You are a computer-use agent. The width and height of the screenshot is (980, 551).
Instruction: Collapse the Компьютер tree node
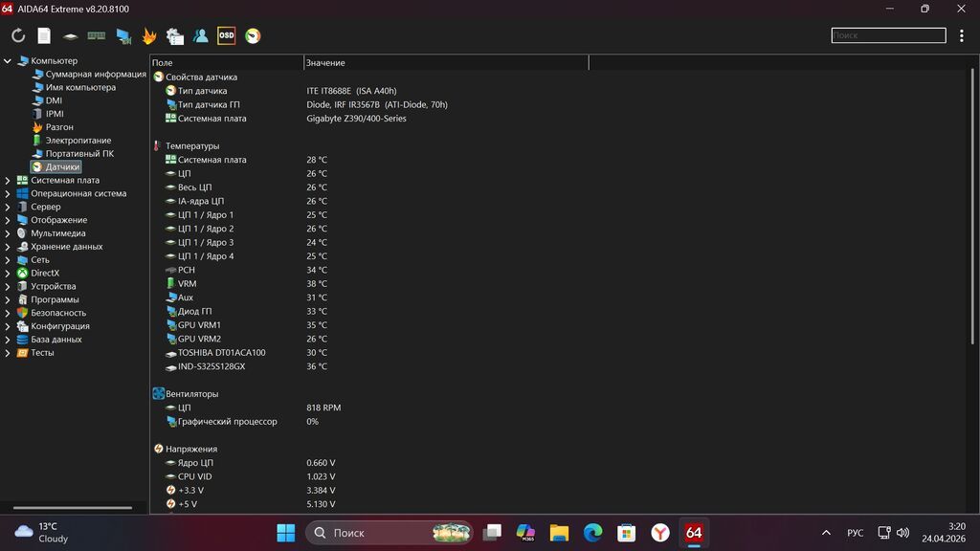click(x=8, y=60)
